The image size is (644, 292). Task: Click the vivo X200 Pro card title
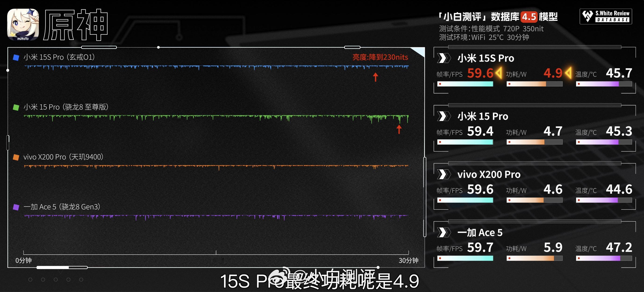coord(489,174)
